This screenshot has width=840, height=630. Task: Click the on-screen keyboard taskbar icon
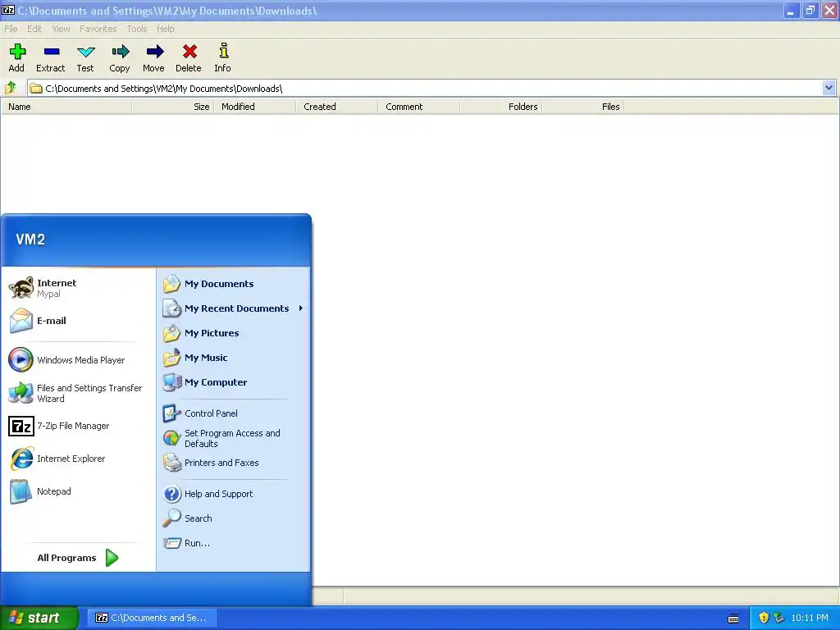coord(733,619)
